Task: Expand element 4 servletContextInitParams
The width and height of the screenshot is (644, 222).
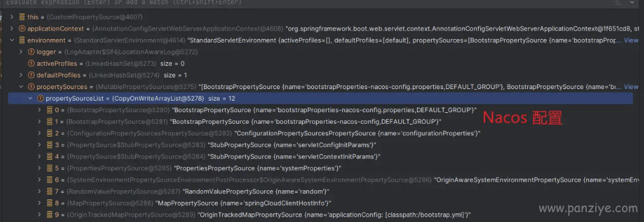Action: (40, 157)
